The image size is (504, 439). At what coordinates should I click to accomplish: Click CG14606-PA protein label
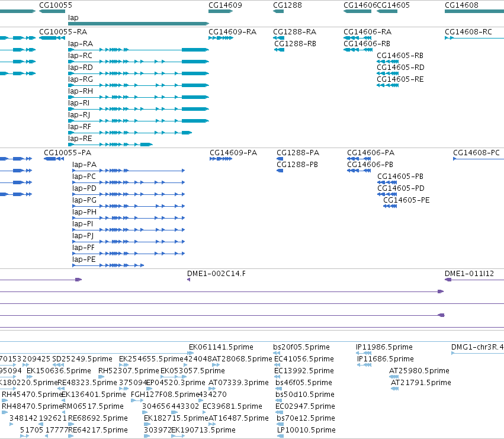(371, 153)
